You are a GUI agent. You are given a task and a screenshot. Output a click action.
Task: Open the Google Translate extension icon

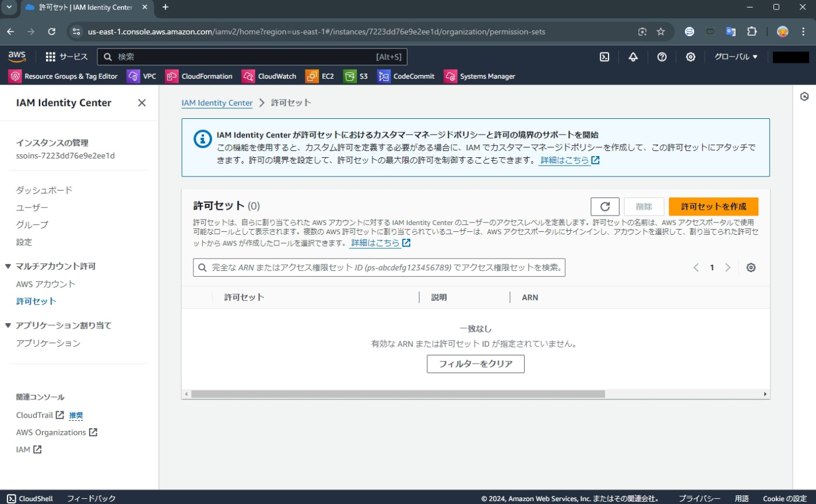pos(731,31)
